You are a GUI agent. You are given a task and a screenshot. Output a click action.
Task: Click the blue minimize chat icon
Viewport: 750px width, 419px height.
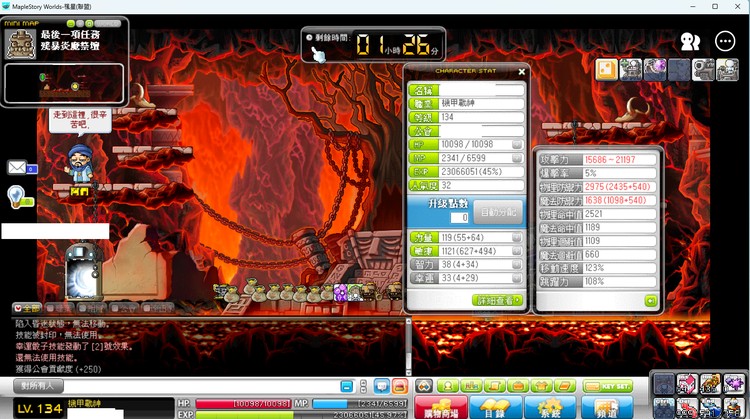(x=347, y=386)
